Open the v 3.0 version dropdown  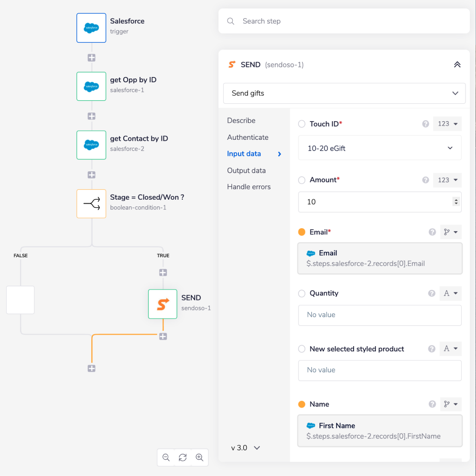click(x=246, y=447)
